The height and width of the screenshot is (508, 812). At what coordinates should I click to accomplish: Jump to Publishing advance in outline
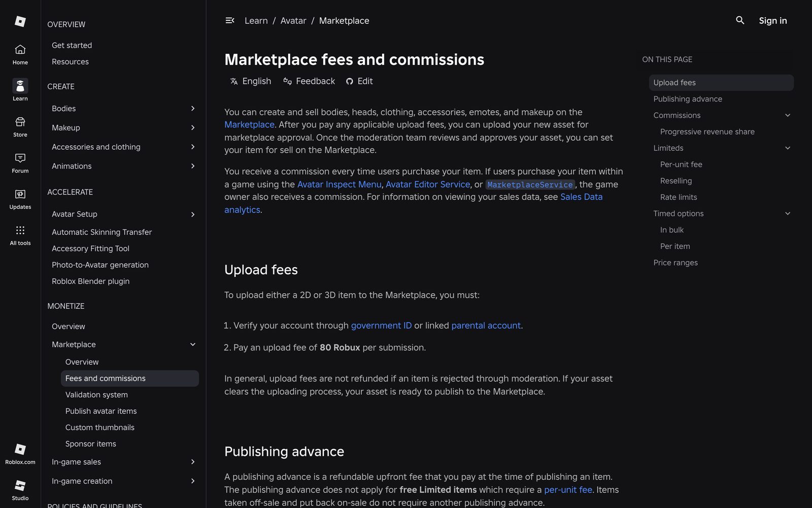point(688,99)
